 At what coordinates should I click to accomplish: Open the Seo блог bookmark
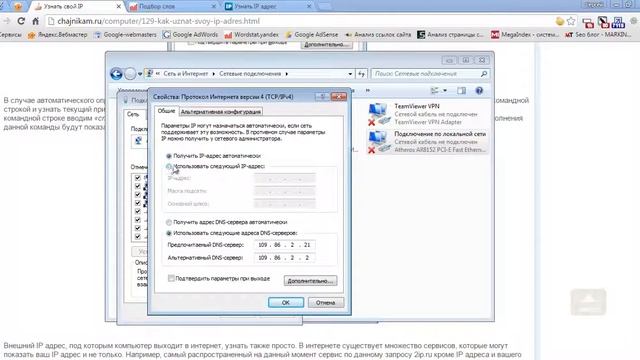(598, 35)
